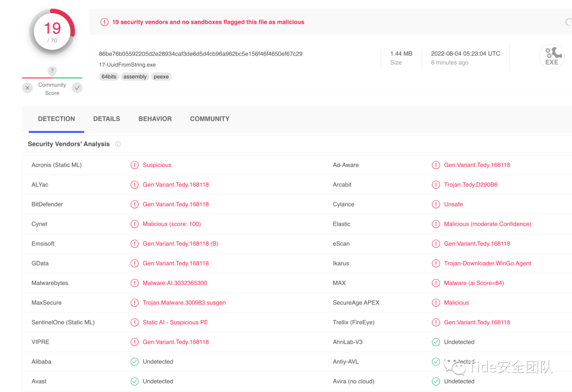The image size is (572, 392).
Task: Click the 19/70 detection score gauge
Action: [52, 32]
